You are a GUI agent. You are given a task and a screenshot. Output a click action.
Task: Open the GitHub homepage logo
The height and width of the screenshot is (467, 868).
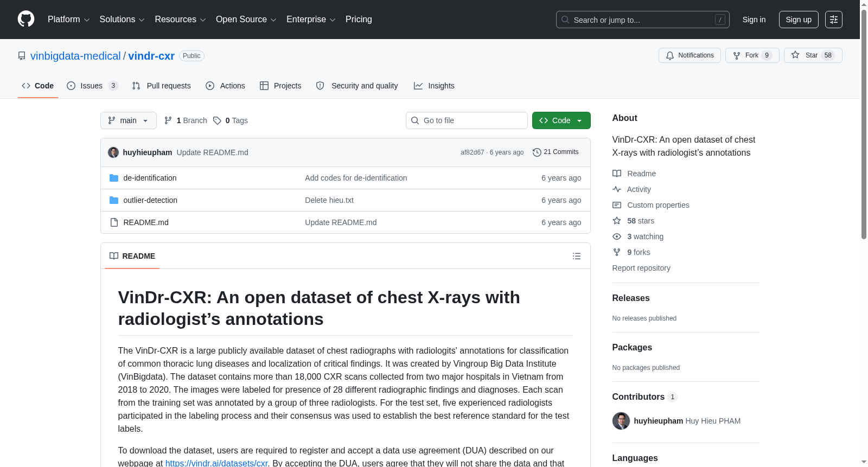[26, 19]
